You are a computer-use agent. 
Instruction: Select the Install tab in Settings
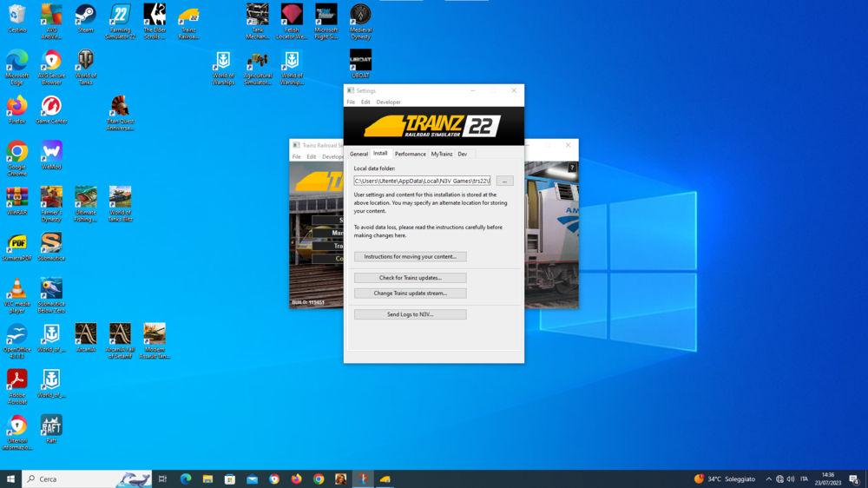click(x=380, y=154)
